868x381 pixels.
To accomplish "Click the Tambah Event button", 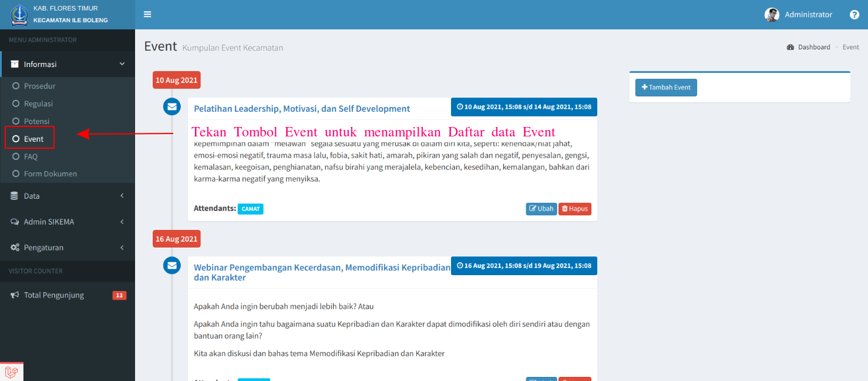I will tap(666, 87).
